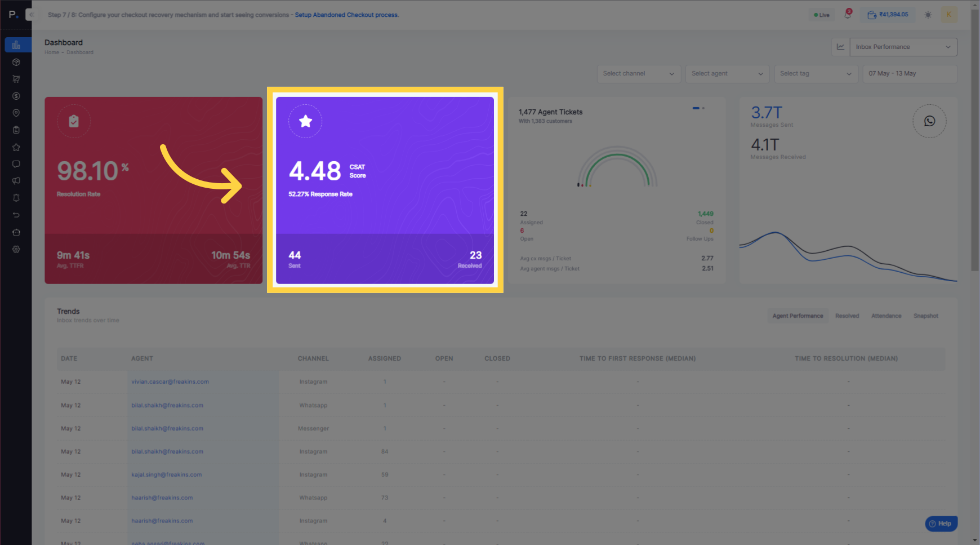Viewport: 980px width, 545px height.
Task: Click the ASSIGNED column header
Action: coord(385,358)
